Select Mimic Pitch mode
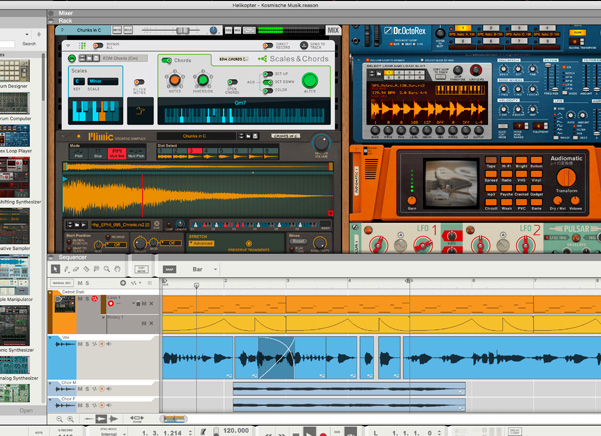 tap(79, 153)
